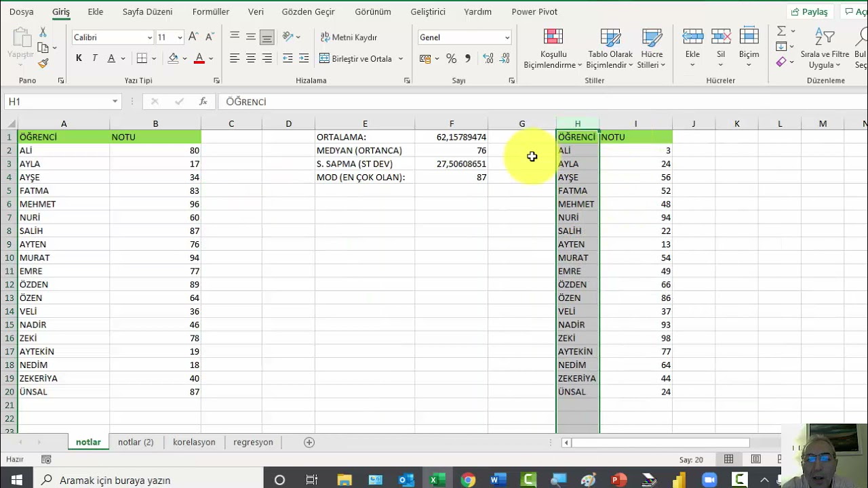Apply percent style format

pos(451,59)
